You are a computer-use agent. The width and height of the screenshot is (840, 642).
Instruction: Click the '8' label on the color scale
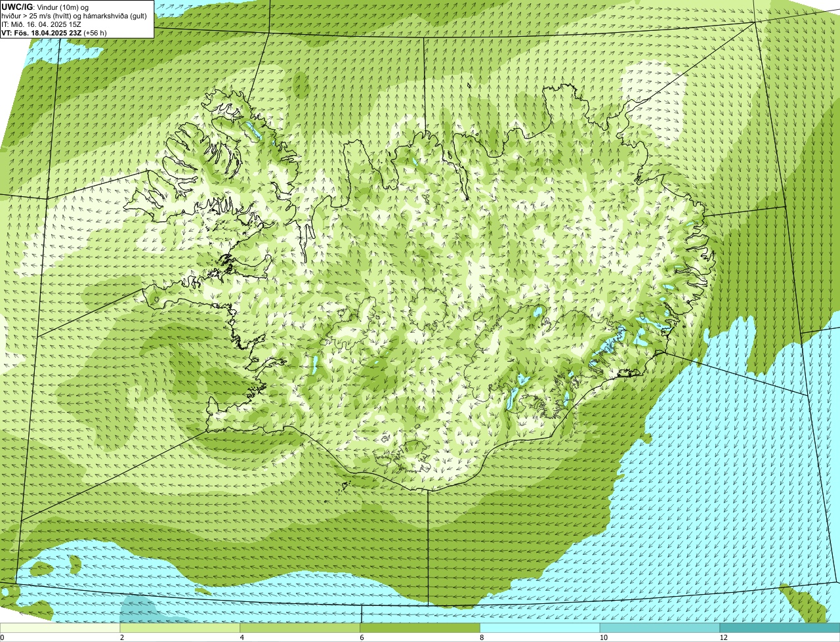pyautogui.click(x=482, y=637)
